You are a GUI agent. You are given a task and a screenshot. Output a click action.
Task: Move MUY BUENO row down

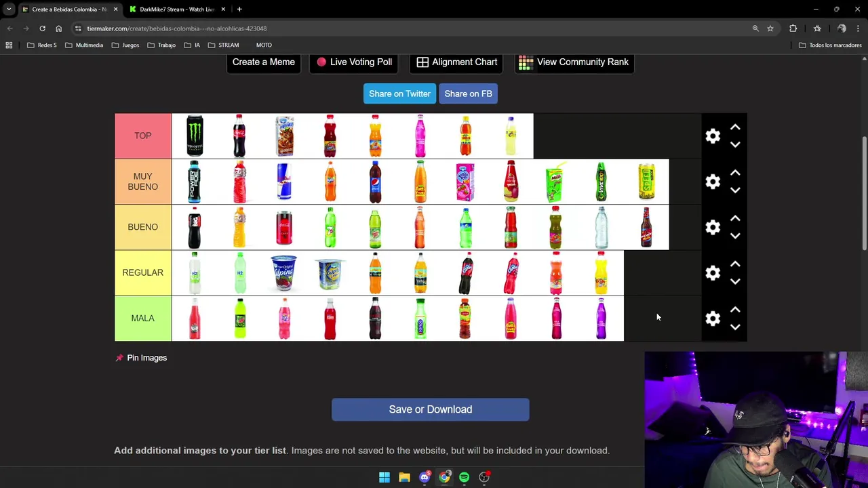coord(735,190)
